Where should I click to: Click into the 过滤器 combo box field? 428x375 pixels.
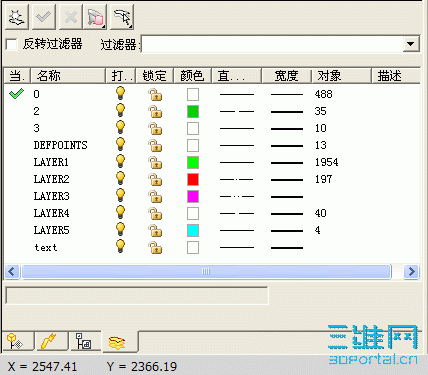(272, 44)
